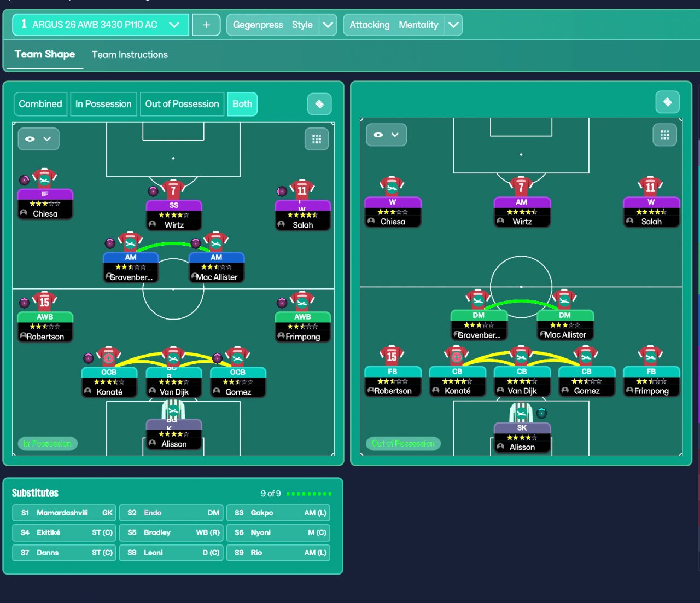The height and width of the screenshot is (603, 700).
Task: Open the grid view icon on in-possession pitch
Action: (x=317, y=139)
